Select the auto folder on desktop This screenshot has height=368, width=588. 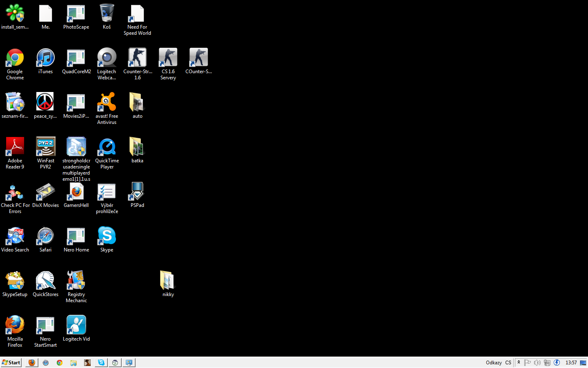[137, 103]
